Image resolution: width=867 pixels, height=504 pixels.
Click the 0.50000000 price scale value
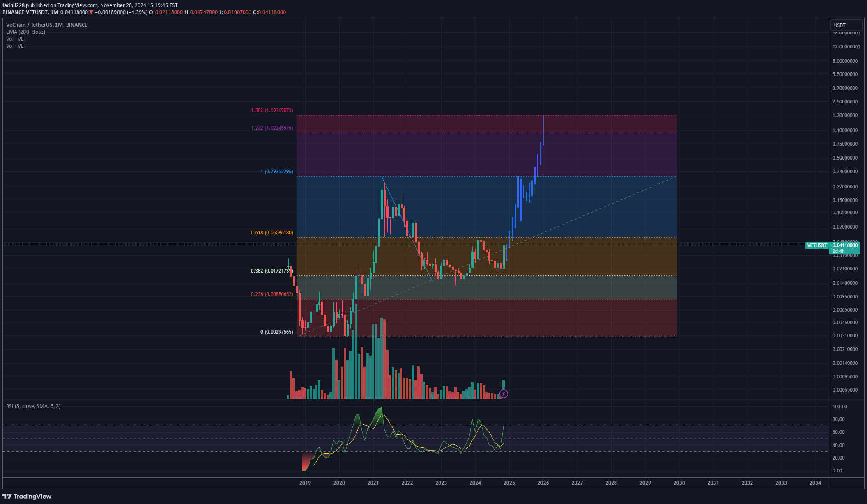pos(845,158)
